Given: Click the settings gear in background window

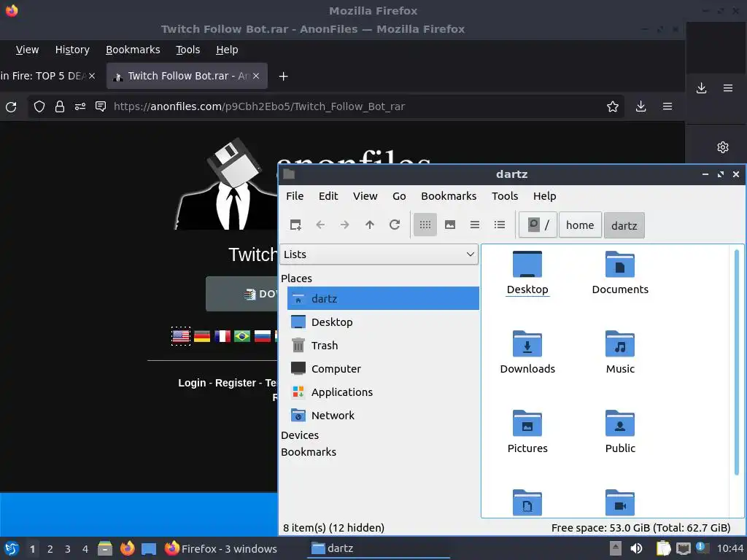Looking at the screenshot, I should [x=723, y=147].
